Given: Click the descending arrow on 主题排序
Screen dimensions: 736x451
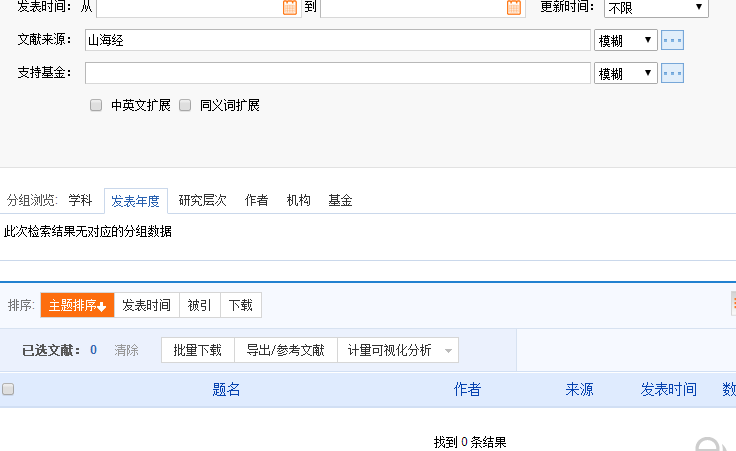Looking at the screenshot, I should pyautogui.click(x=102, y=306).
